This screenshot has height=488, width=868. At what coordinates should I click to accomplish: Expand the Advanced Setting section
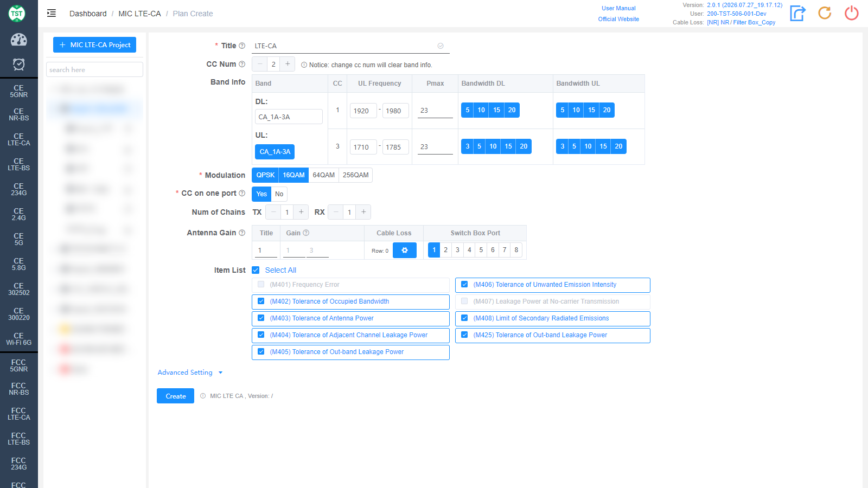pyautogui.click(x=190, y=373)
